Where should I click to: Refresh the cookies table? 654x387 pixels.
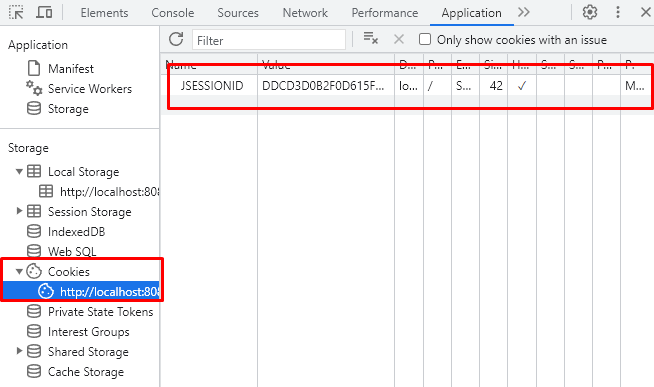(176, 40)
